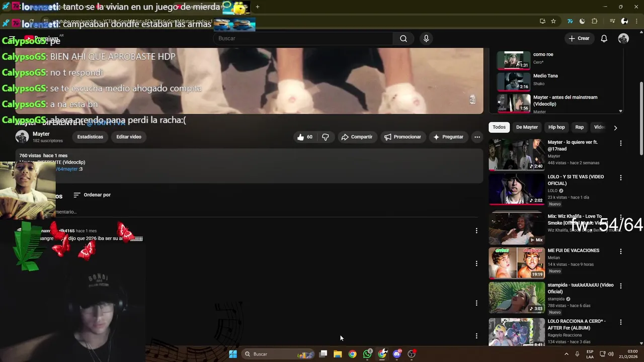Show more filter chips with right arrow

point(615,128)
